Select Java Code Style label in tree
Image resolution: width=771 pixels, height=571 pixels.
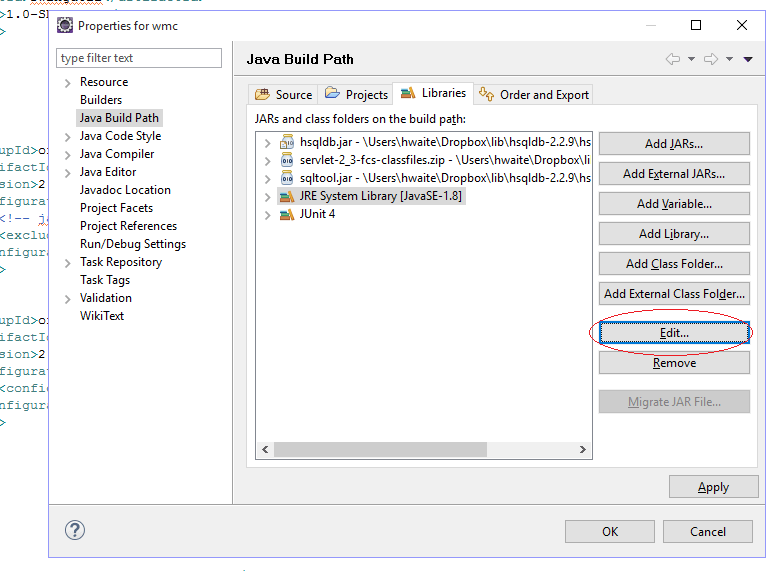(x=120, y=136)
